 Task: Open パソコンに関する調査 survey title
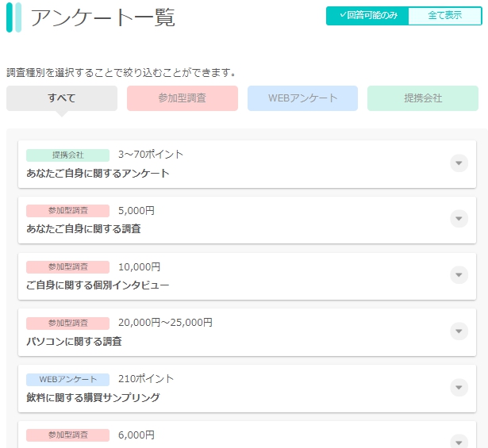[x=74, y=342]
